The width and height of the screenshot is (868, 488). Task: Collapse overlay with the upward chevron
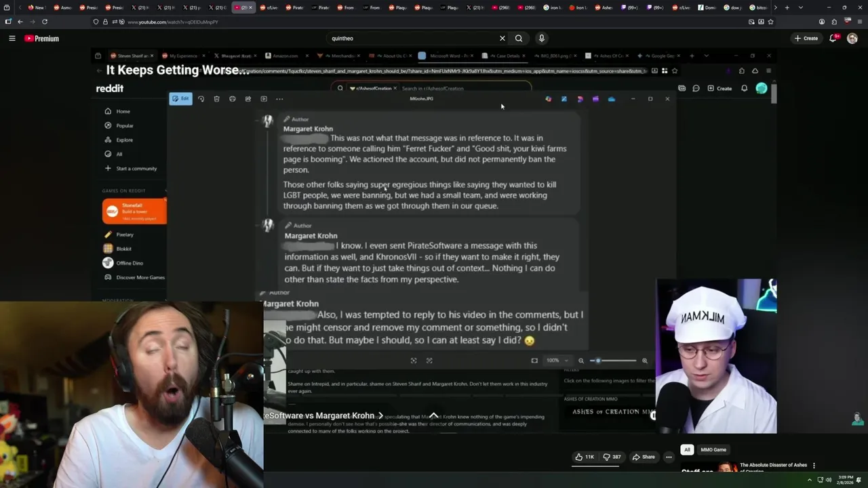click(433, 415)
